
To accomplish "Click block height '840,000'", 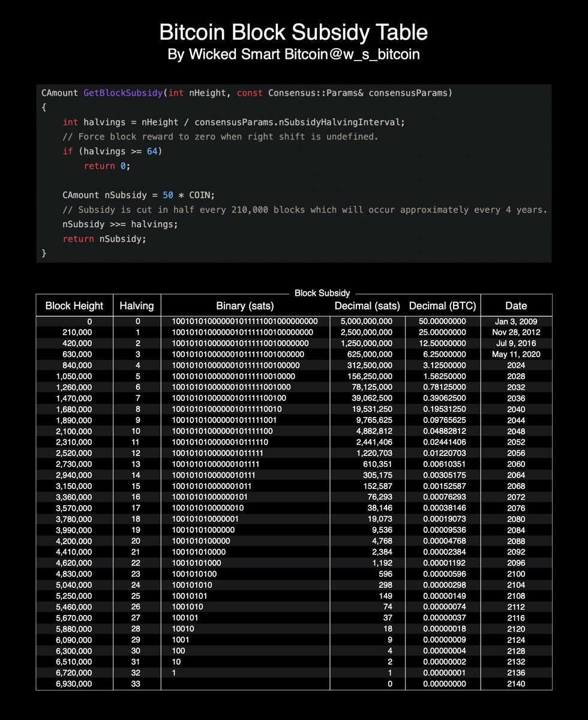I will 77,365.
